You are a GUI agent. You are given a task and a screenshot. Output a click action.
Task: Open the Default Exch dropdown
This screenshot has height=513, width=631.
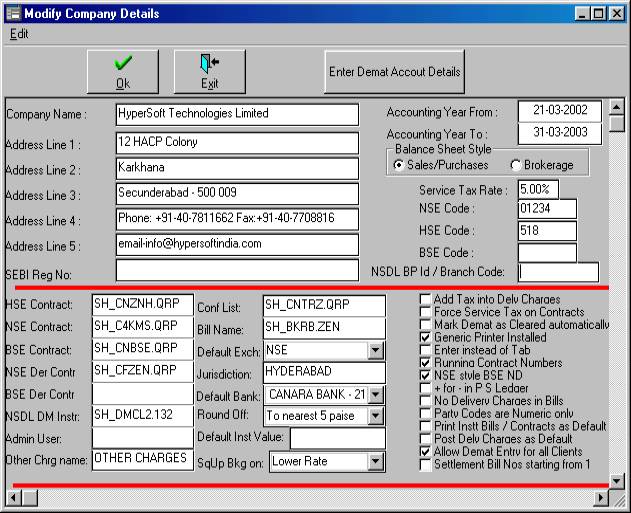coord(375,351)
